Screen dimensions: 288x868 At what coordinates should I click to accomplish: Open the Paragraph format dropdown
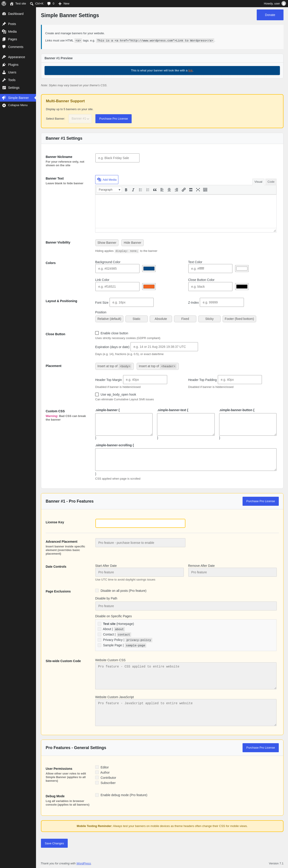(109, 190)
